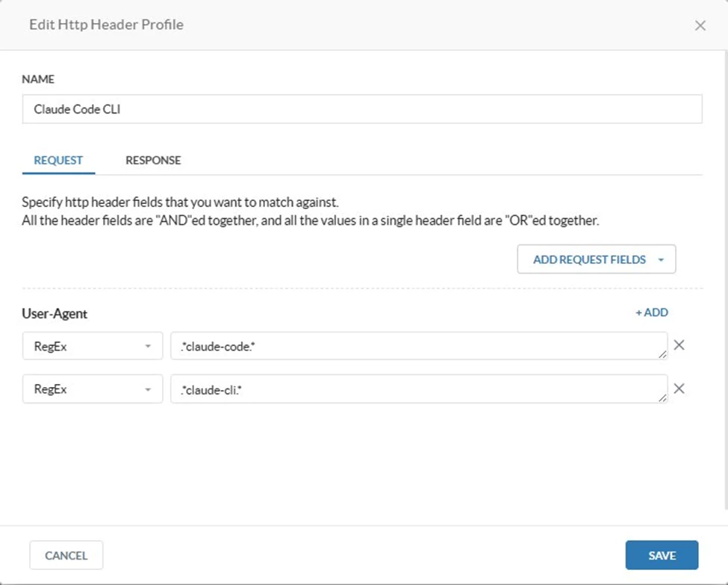This screenshot has height=585, width=728.
Task: Remove the .*claude-code.* User-Agent entry
Action: pyautogui.click(x=679, y=345)
